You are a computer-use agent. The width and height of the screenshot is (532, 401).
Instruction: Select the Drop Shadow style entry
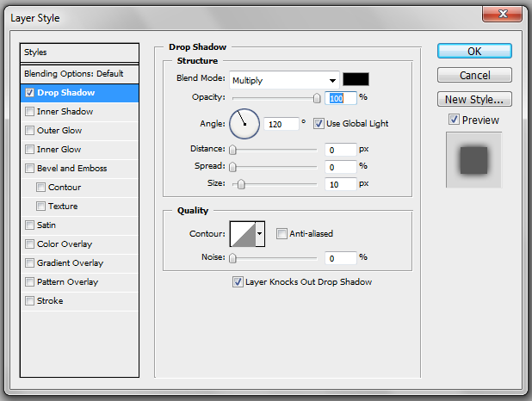79,93
